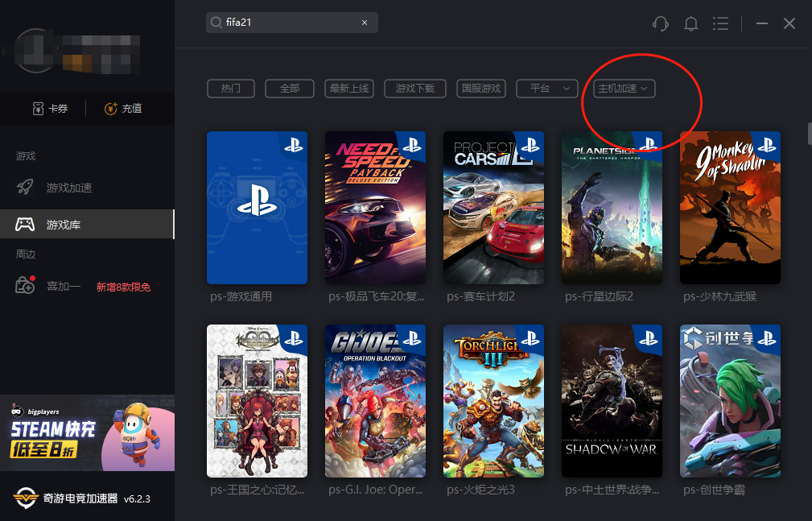Open 充值 recharge coin icon
This screenshot has width=812, height=521.
pyautogui.click(x=111, y=109)
